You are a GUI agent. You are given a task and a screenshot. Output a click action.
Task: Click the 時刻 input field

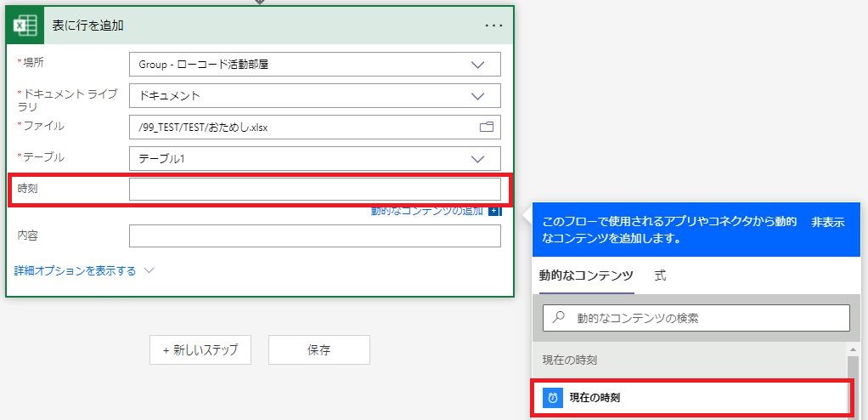coord(315,190)
